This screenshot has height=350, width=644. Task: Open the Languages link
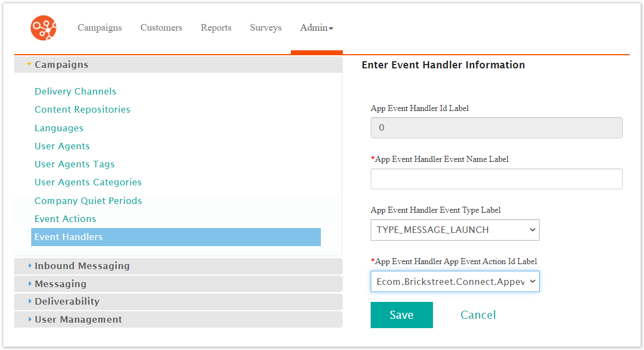tap(58, 128)
